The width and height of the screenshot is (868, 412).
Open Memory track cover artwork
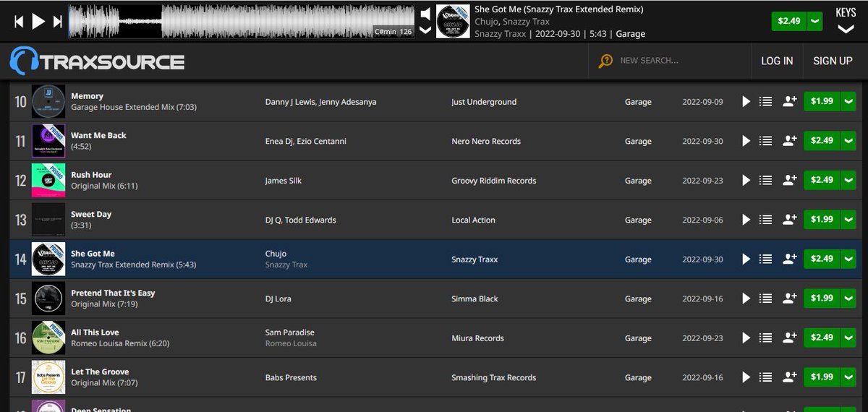coord(48,102)
